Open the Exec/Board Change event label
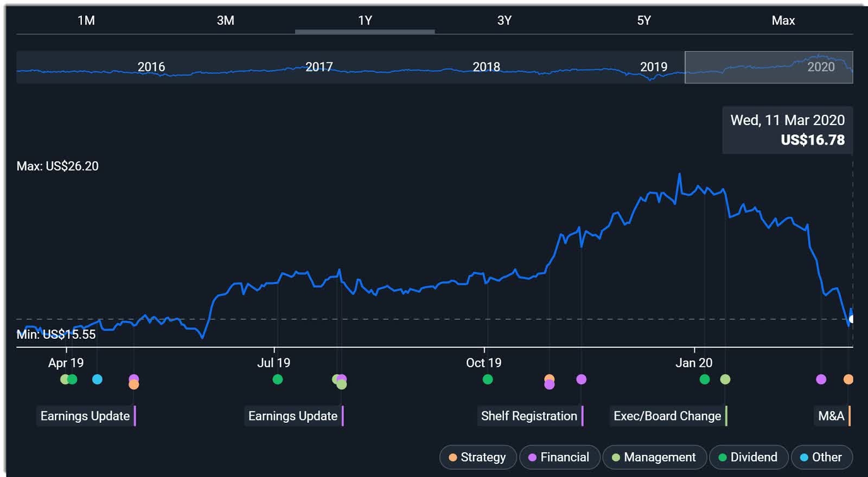This screenshot has width=868, height=477. (668, 416)
